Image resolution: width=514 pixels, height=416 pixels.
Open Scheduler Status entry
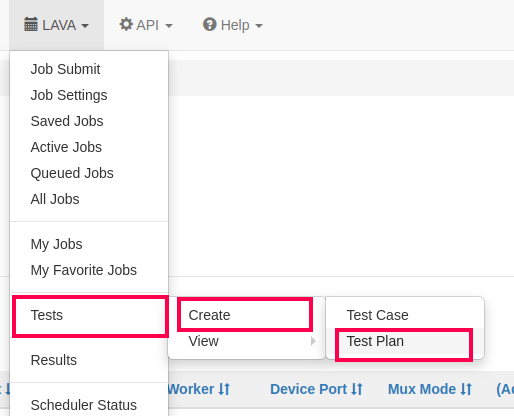point(89,405)
